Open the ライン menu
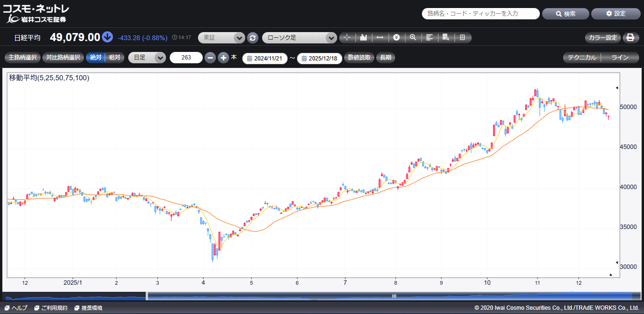The image size is (644, 314). pyautogui.click(x=620, y=58)
